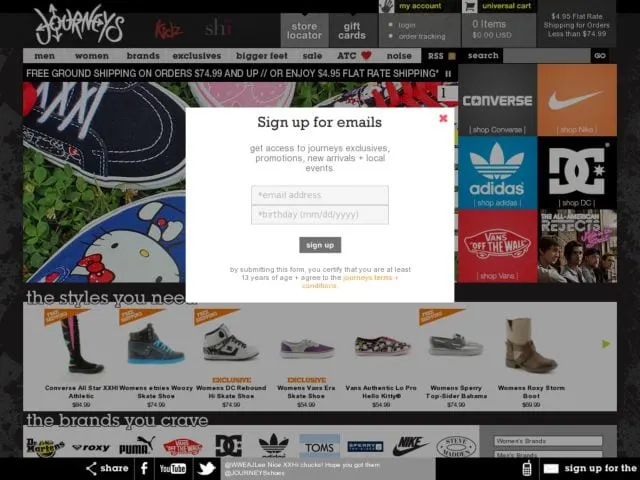Click the share icon in footer

(x=91, y=469)
